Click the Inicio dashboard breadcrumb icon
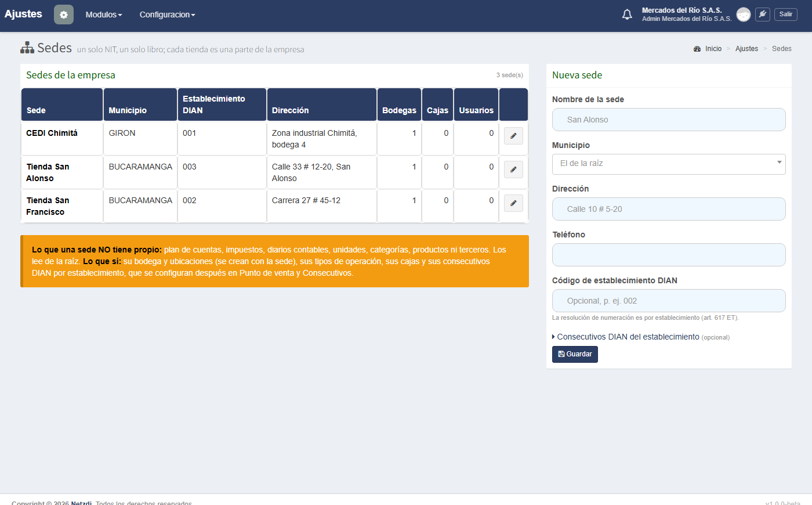 (x=697, y=49)
